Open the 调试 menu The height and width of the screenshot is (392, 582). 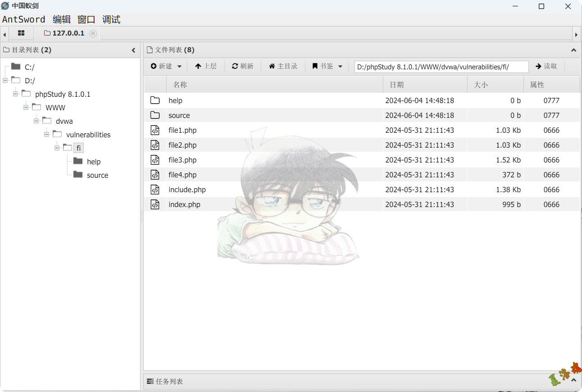click(x=111, y=19)
